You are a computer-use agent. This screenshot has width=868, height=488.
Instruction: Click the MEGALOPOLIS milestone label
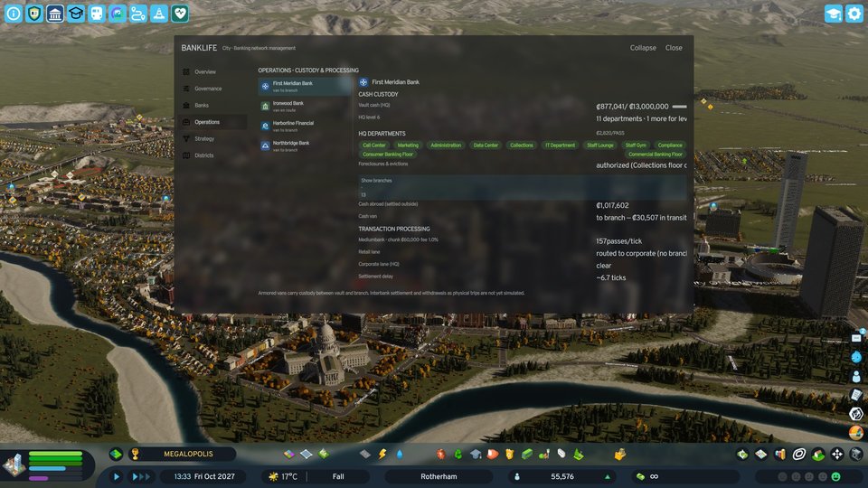(188, 455)
